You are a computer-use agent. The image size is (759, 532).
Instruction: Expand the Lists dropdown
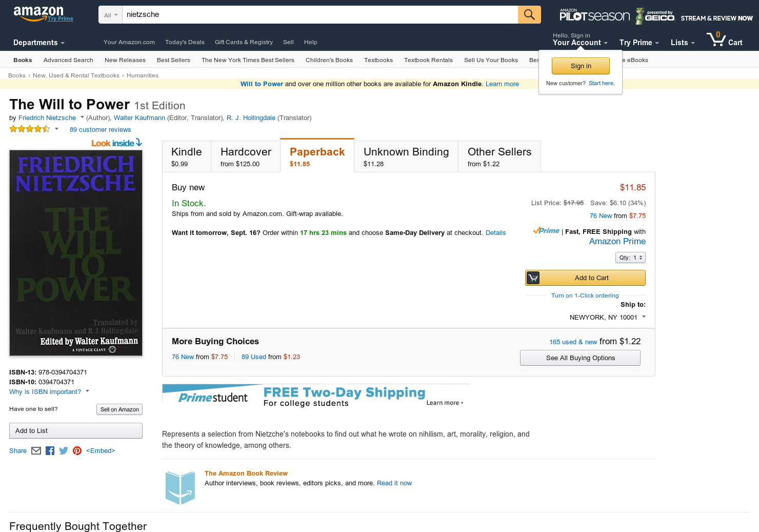(683, 43)
